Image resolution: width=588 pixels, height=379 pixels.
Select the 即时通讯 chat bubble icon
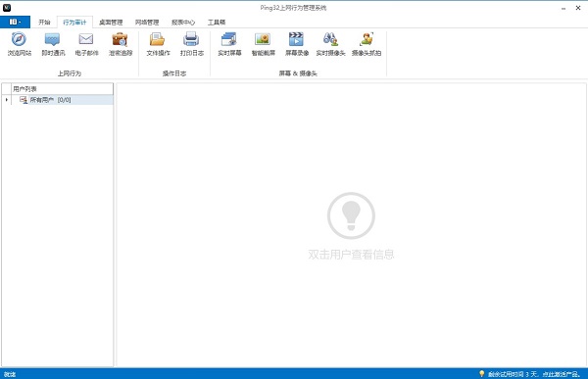53,39
